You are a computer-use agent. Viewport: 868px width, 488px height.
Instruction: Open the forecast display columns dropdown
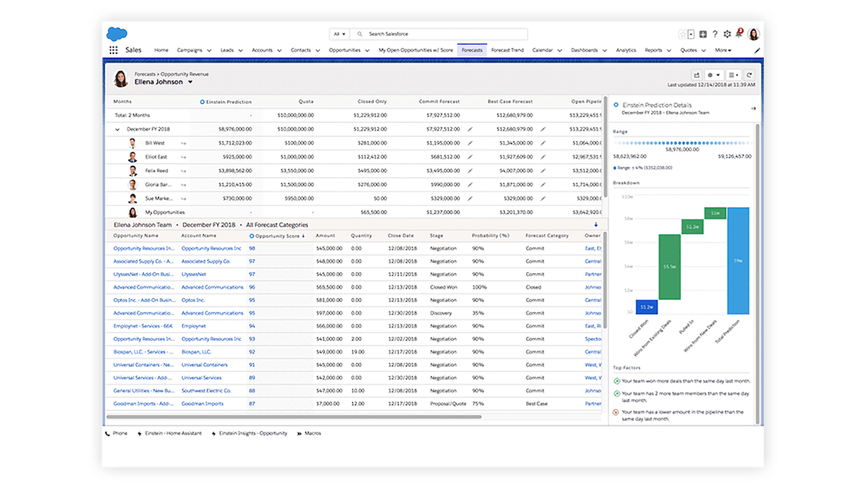click(x=733, y=75)
